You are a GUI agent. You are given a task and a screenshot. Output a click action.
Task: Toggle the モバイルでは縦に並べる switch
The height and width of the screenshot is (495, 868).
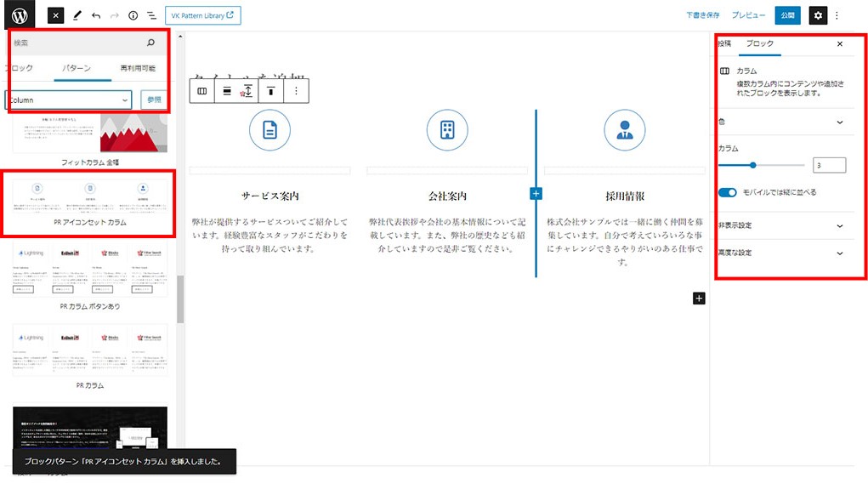[x=727, y=193]
